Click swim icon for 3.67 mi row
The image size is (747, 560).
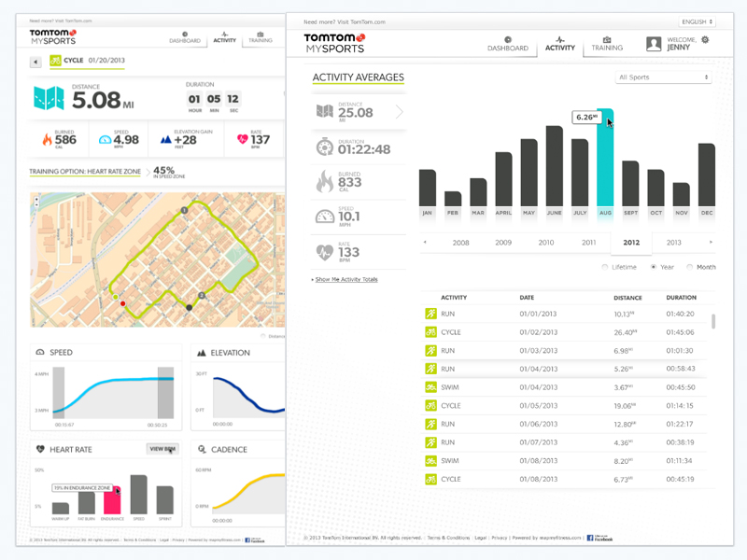click(430, 387)
